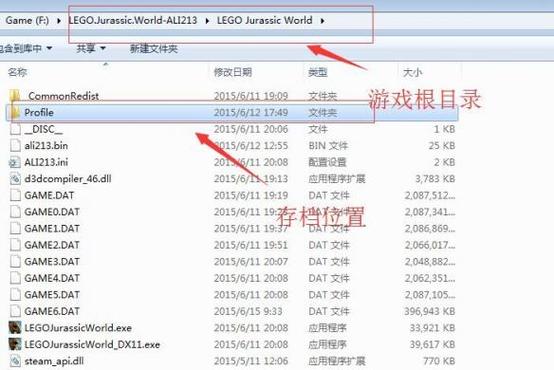554x370 pixels.
Task: Sort by the 修改日期 column header
Action: click(x=233, y=72)
